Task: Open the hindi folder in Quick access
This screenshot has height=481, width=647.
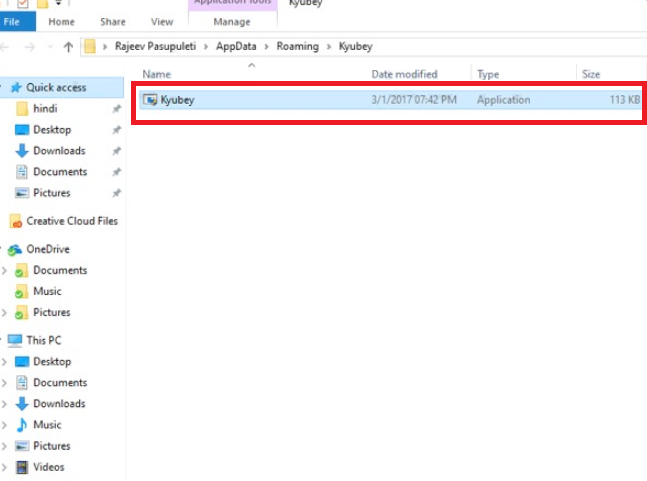Action: tap(45, 108)
